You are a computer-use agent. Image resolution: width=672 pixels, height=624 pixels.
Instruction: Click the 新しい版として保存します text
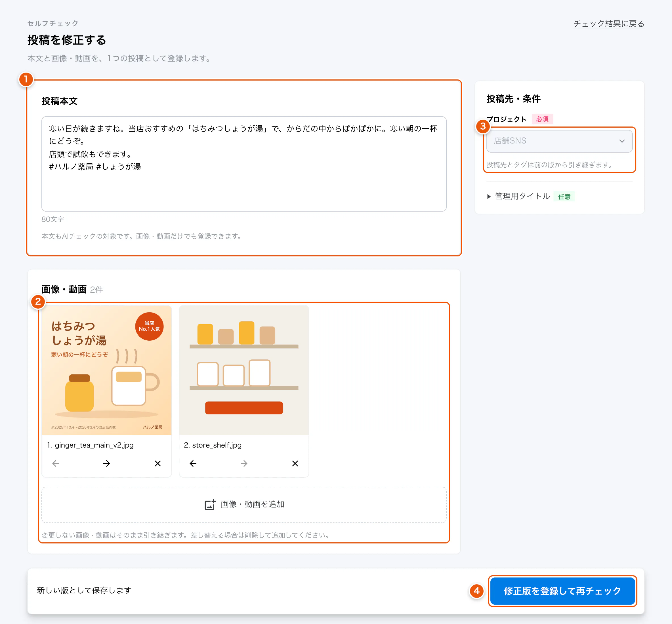tap(84, 590)
